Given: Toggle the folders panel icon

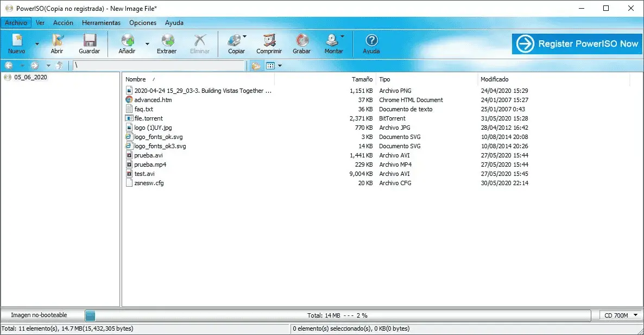Looking at the screenshot, I should (256, 66).
